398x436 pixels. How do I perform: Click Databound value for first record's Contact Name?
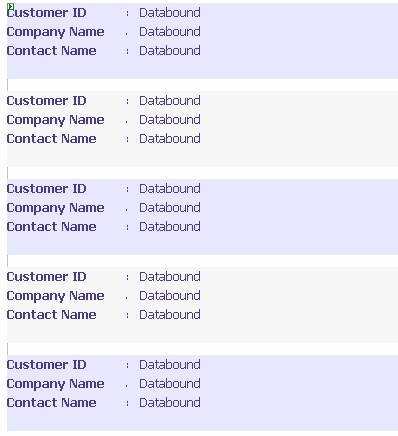(170, 51)
